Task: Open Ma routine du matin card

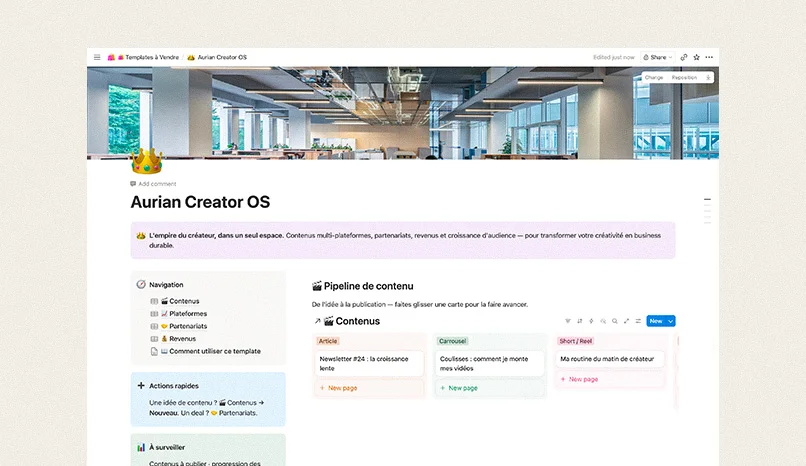Action: click(x=610, y=359)
